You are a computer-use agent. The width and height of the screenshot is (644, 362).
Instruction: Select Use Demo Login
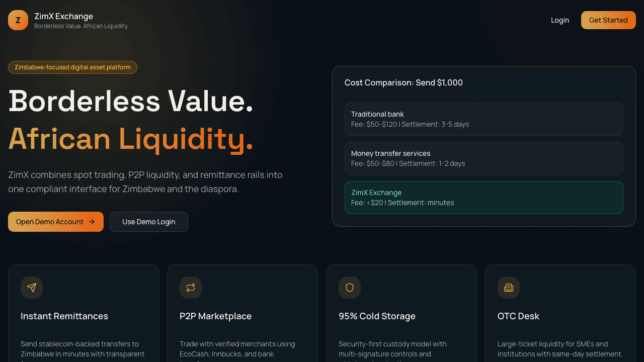tap(148, 221)
